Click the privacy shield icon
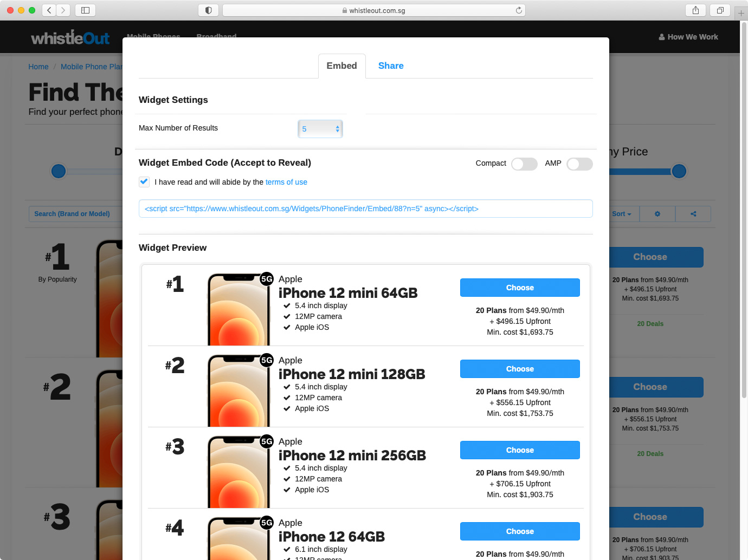 tap(209, 10)
